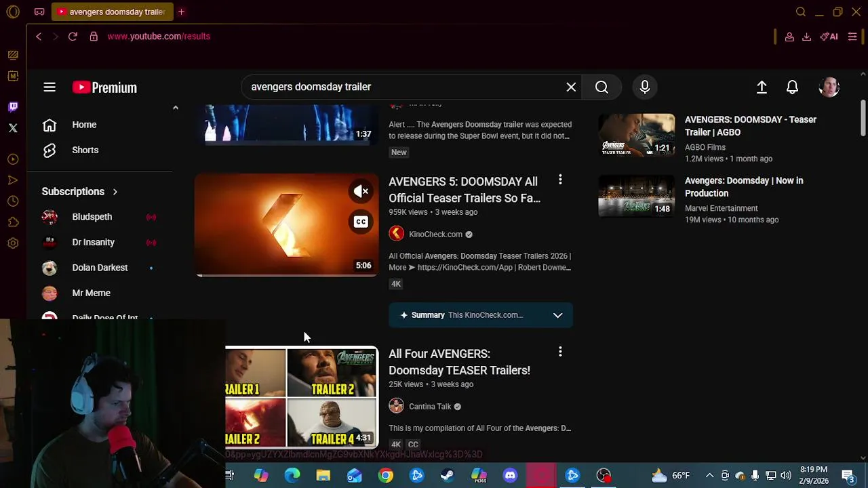This screenshot has height=488, width=868.
Task: Launch Google Chrome from taskbar
Action: 385,475
